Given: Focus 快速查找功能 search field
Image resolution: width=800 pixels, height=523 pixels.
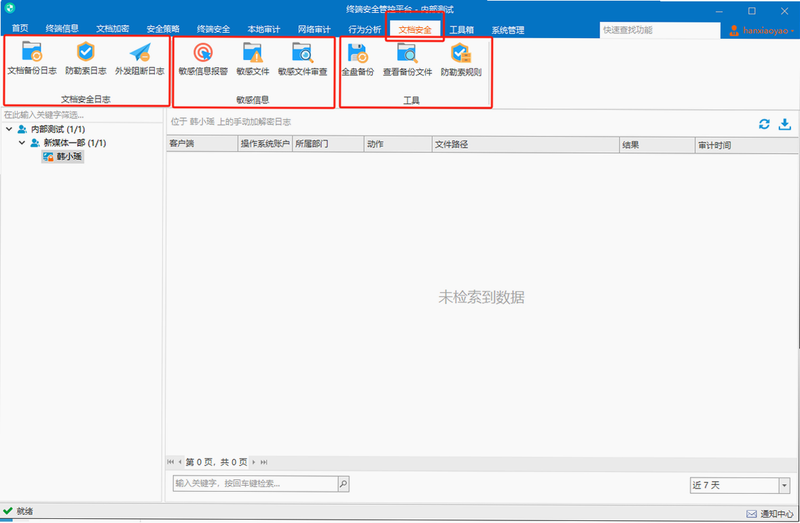Looking at the screenshot, I should tap(660, 30).
